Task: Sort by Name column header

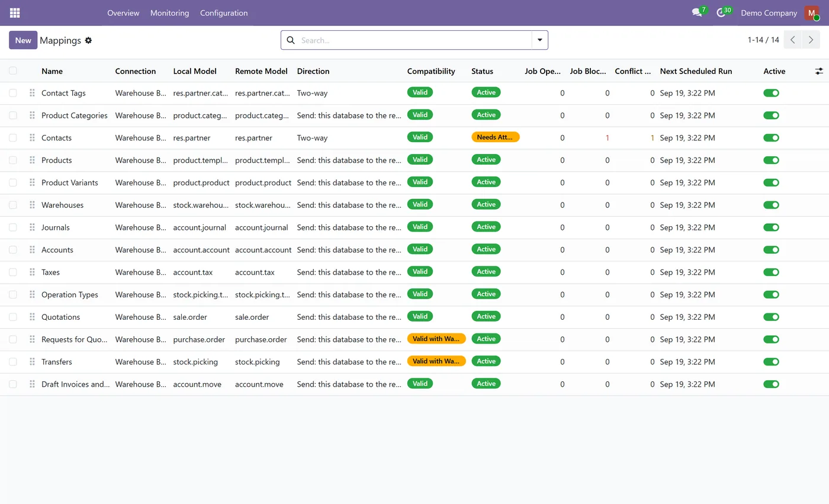Action: [x=52, y=71]
